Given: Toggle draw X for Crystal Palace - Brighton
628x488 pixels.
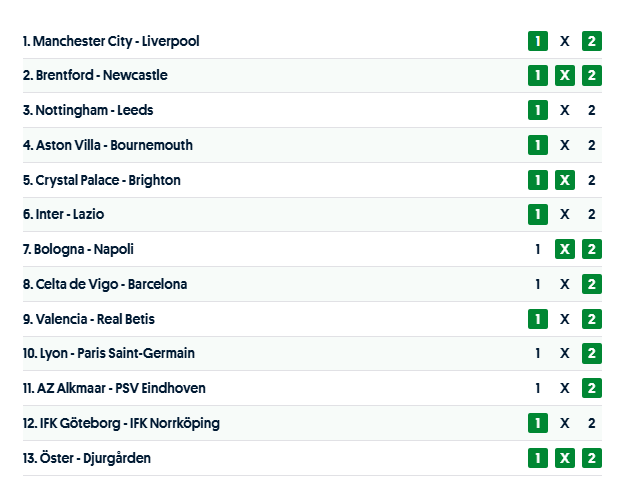Looking at the screenshot, I should click(565, 180).
